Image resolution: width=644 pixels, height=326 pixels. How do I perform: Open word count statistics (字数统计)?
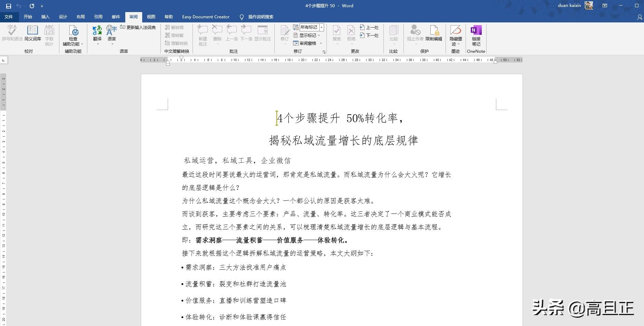click(x=49, y=34)
